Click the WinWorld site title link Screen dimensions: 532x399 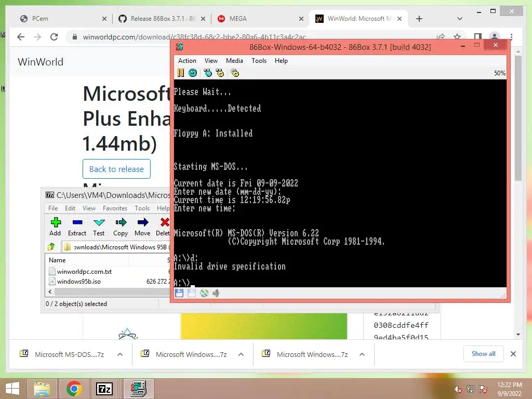click(x=41, y=62)
